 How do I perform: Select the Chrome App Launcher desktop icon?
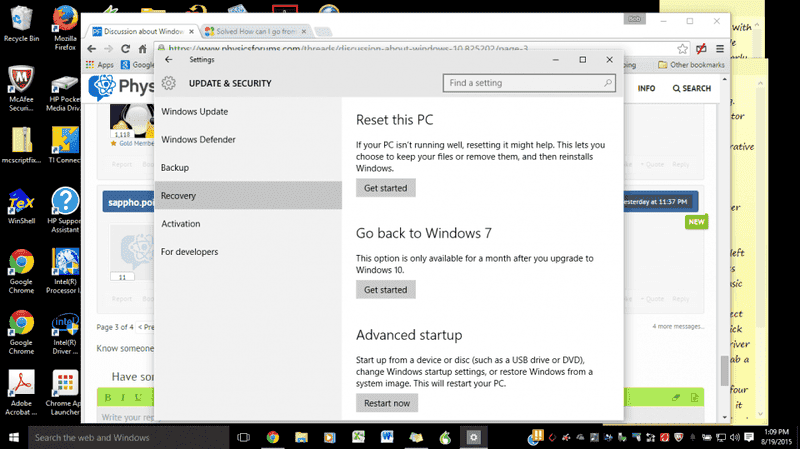click(x=64, y=393)
